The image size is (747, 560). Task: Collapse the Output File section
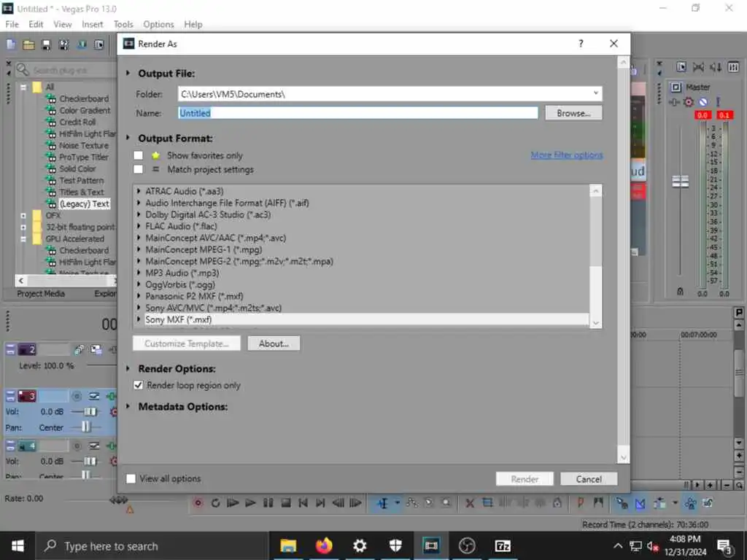(128, 74)
